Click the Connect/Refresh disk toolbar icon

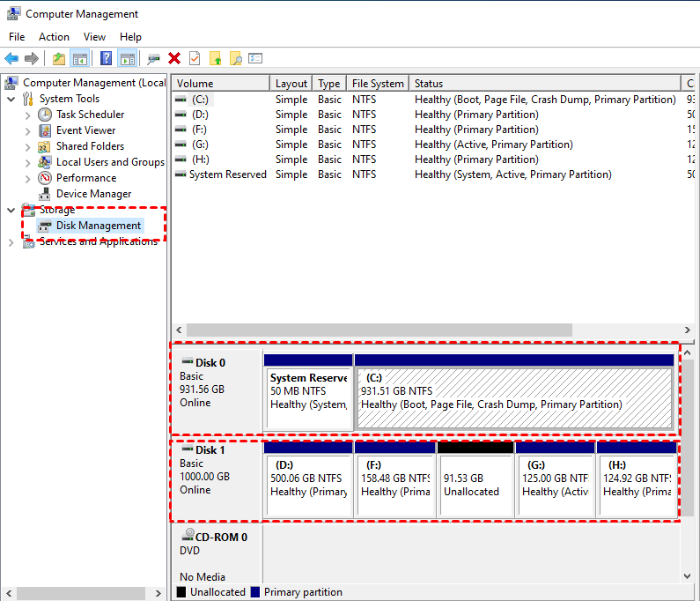pos(153,58)
